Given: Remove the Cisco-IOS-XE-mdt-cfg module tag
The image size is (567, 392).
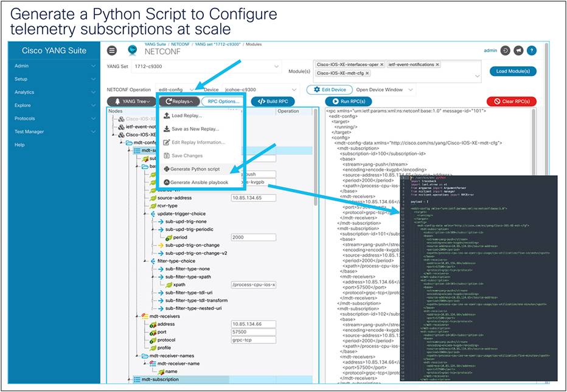Looking at the screenshot, I should 367,73.
